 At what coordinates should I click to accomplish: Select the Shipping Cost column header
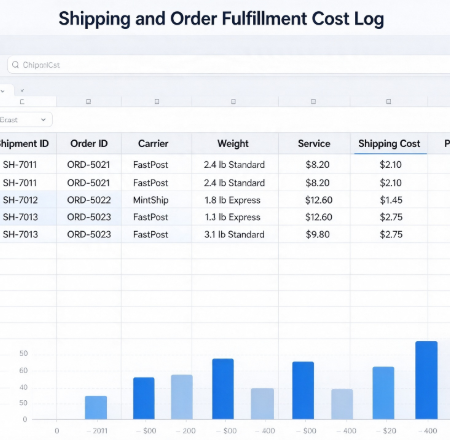tap(389, 144)
